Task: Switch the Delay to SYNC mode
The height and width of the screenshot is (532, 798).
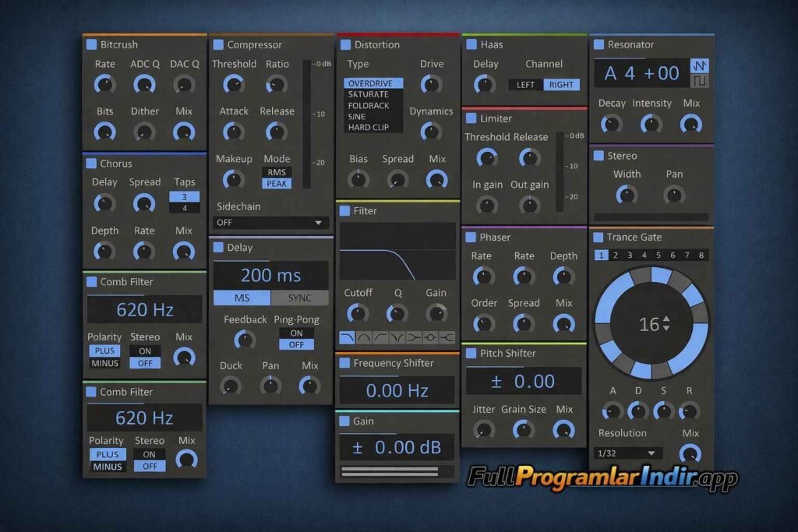Action: [298, 298]
